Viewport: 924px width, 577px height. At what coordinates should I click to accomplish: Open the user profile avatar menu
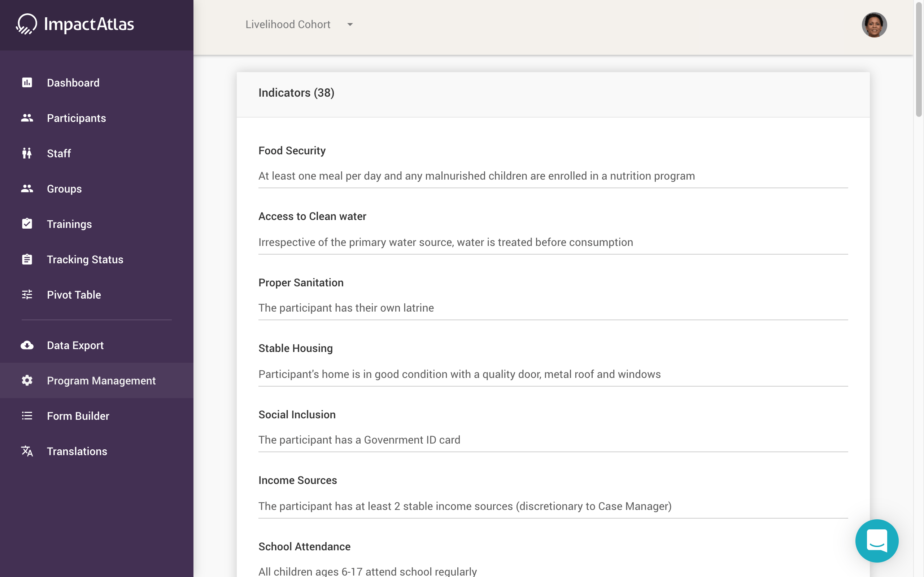click(x=874, y=25)
